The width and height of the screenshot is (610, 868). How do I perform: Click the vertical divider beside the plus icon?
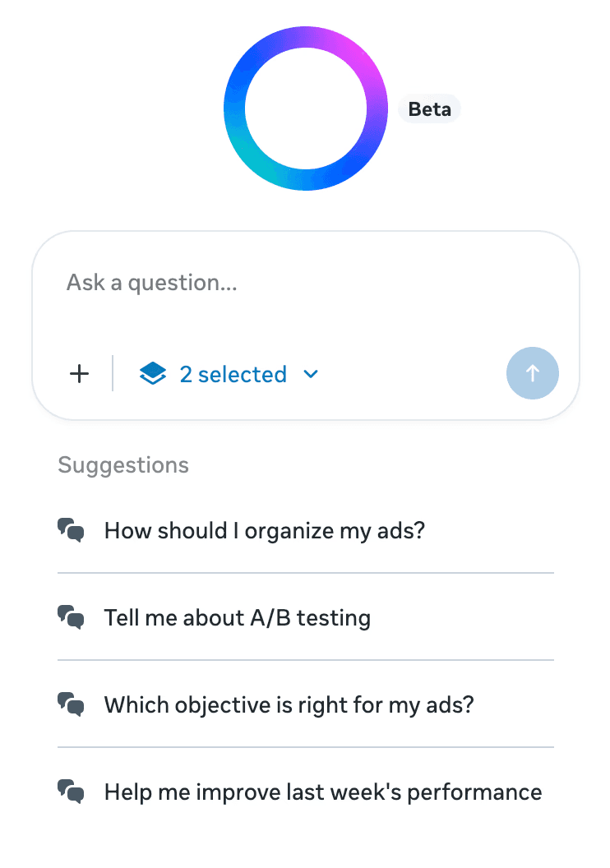(x=113, y=374)
